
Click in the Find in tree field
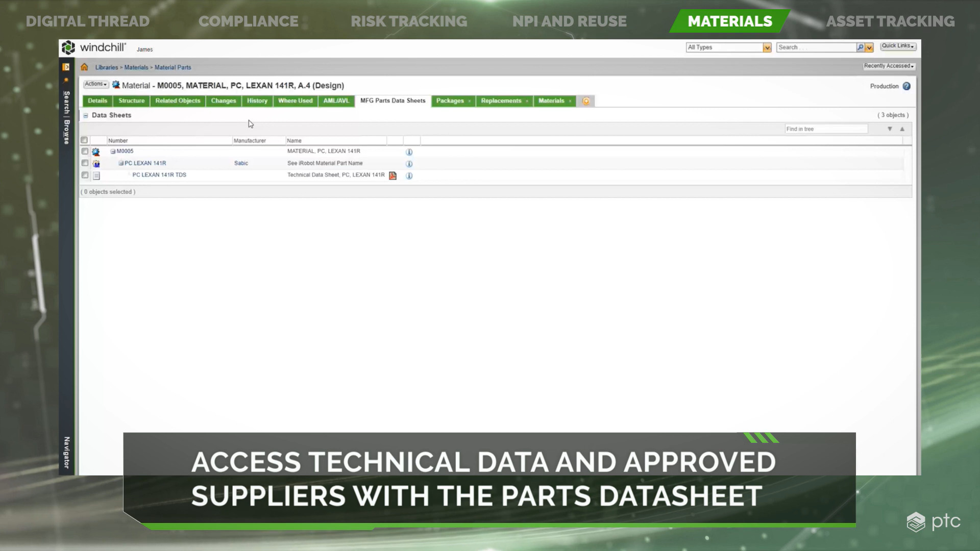[826, 129]
